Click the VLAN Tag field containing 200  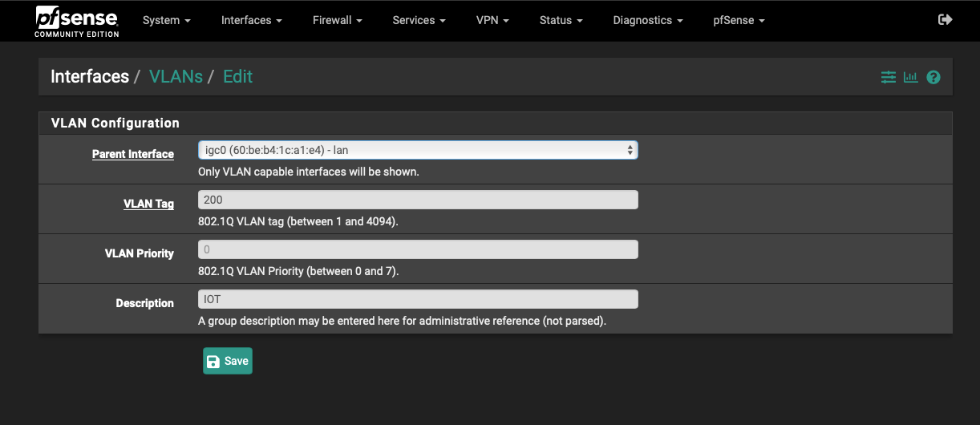click(x=418, y=200)
